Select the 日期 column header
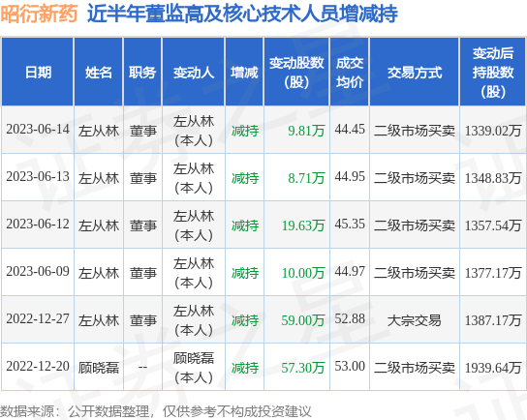The width and height of the screenshot is (527, 420). click(x=38, y=73)
